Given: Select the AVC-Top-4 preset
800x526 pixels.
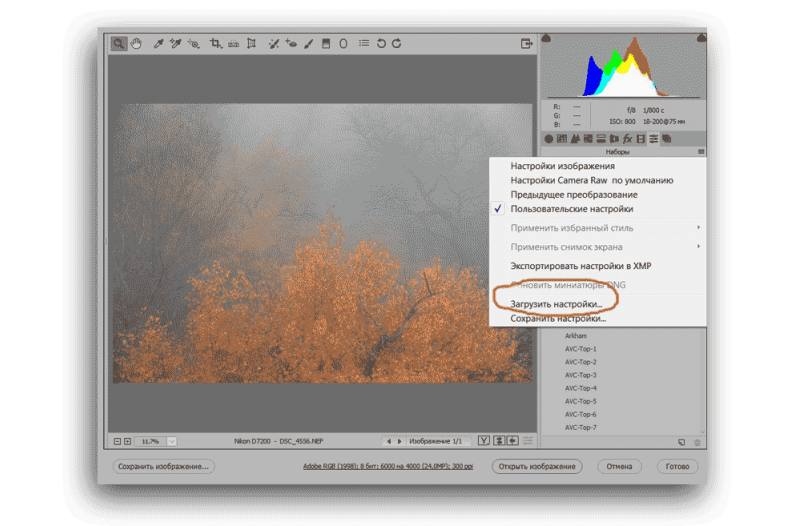Looking at the screenshot, I should pos(581,388).
